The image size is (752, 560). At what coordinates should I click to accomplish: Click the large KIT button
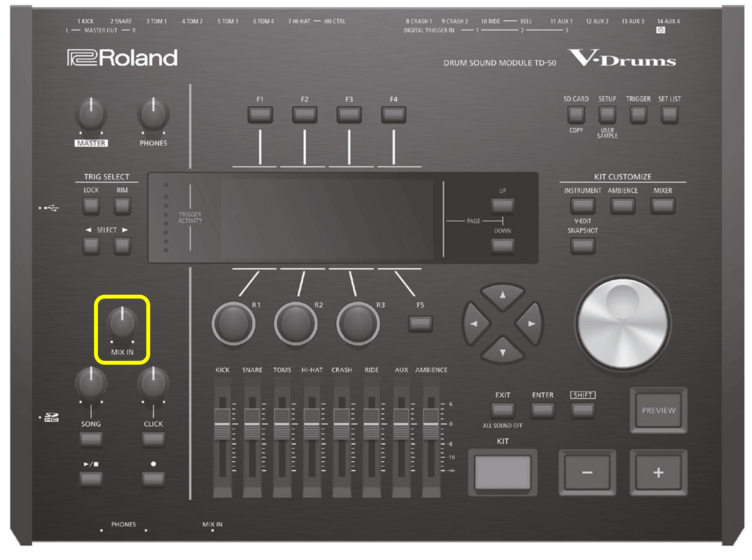(x=503, y=473)
